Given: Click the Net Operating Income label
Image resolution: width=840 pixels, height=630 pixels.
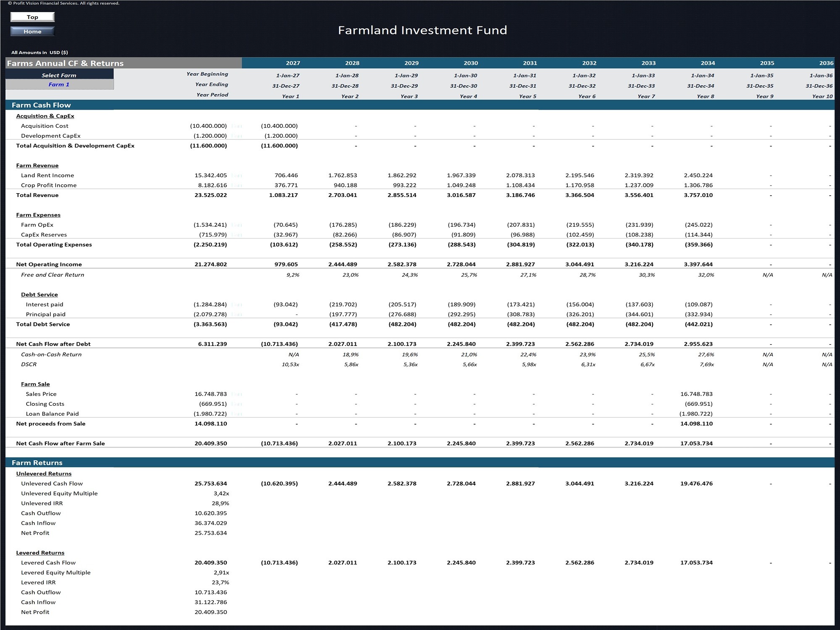Looking at the screenshot, I should (49, 264).
